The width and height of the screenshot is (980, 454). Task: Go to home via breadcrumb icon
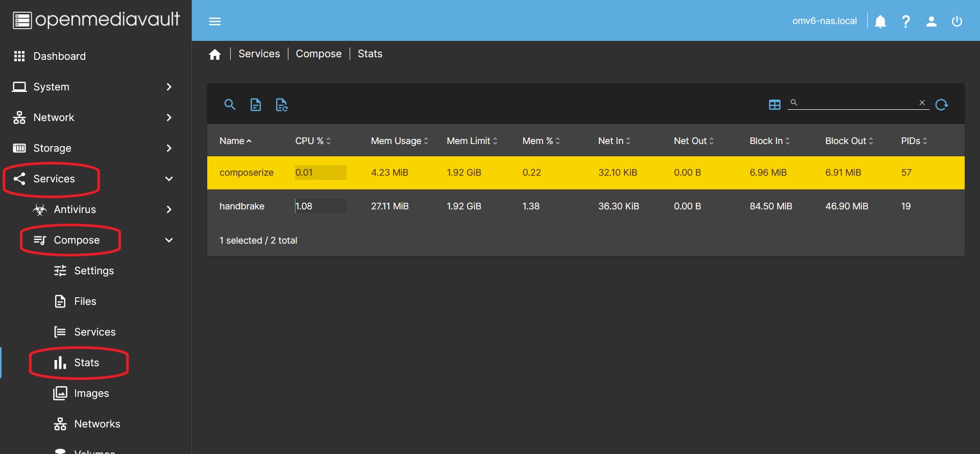tap(215, 54)
